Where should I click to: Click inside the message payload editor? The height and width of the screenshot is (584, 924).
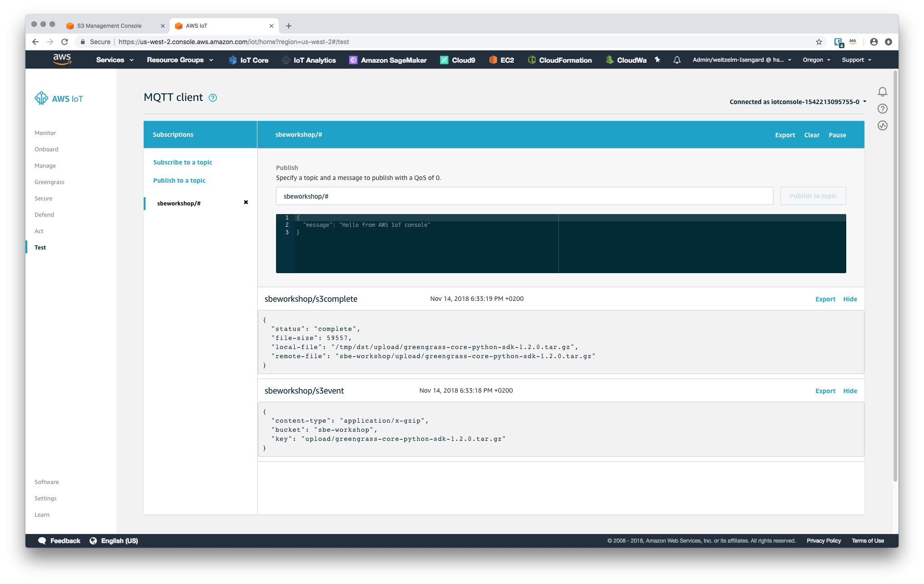(x=561, y=244)
